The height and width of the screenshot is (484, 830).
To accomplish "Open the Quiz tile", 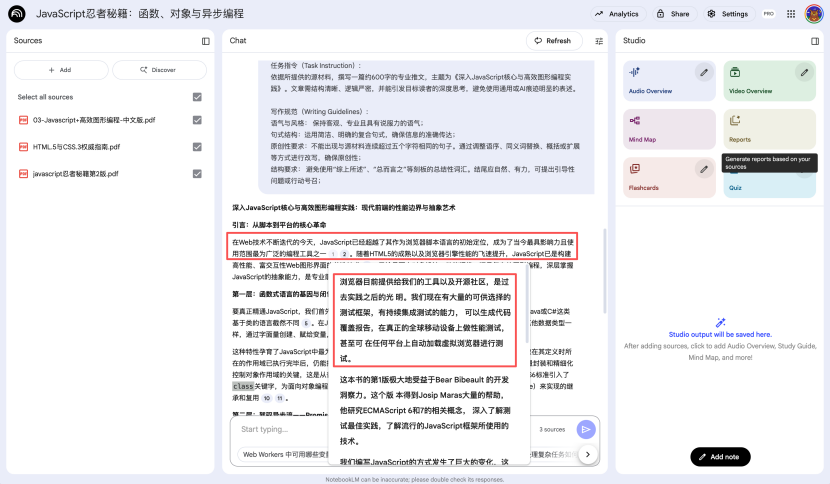I will tap(770, 185).
